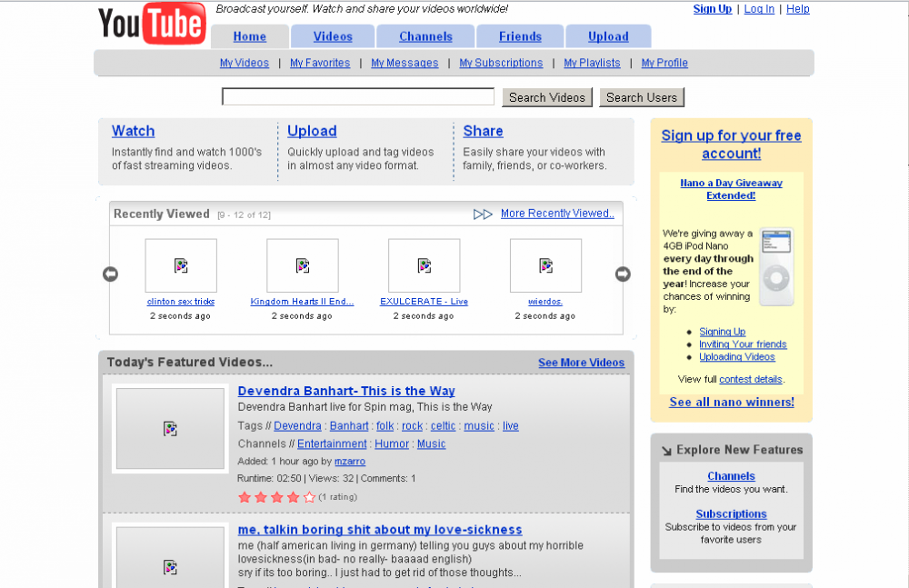The height and width of the screenshot is (588, 909).
Task: Open the Help link
Action: (x=798, y=9)
